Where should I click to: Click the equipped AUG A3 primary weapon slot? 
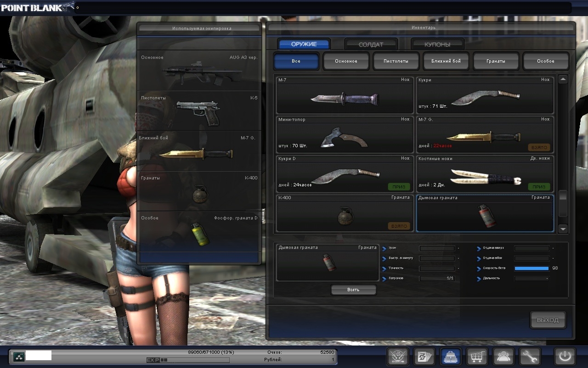200,70
